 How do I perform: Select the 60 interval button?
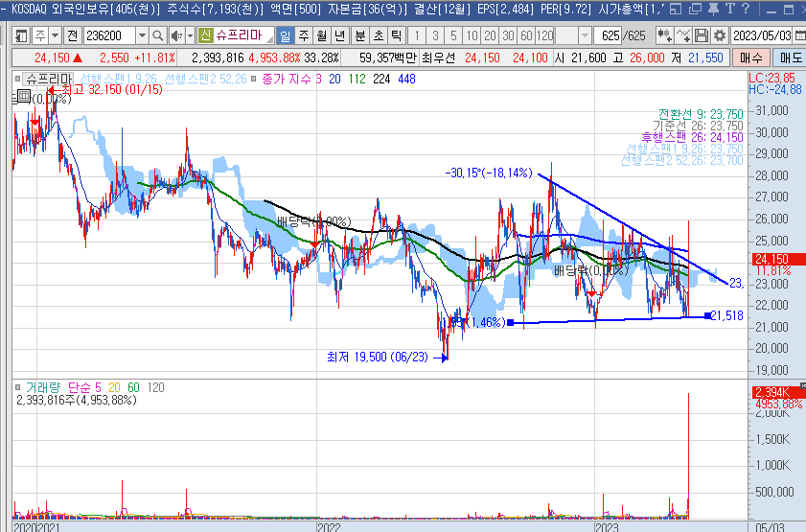click(526, 36)
